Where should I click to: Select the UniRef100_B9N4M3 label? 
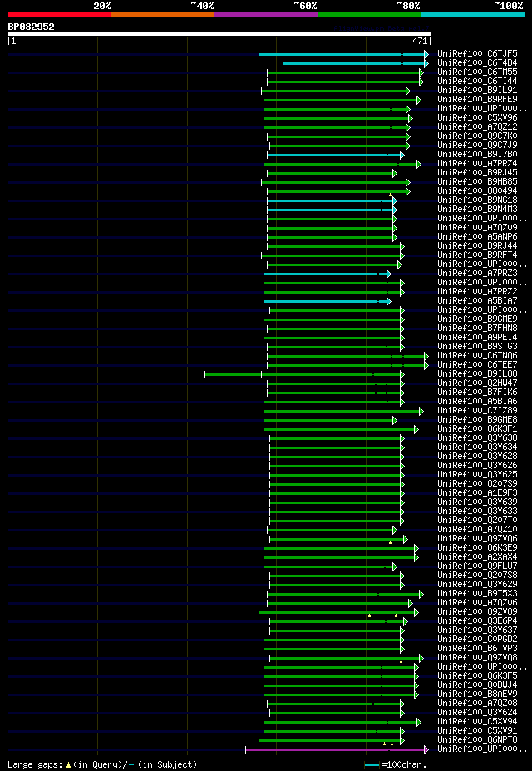[477, 210]
